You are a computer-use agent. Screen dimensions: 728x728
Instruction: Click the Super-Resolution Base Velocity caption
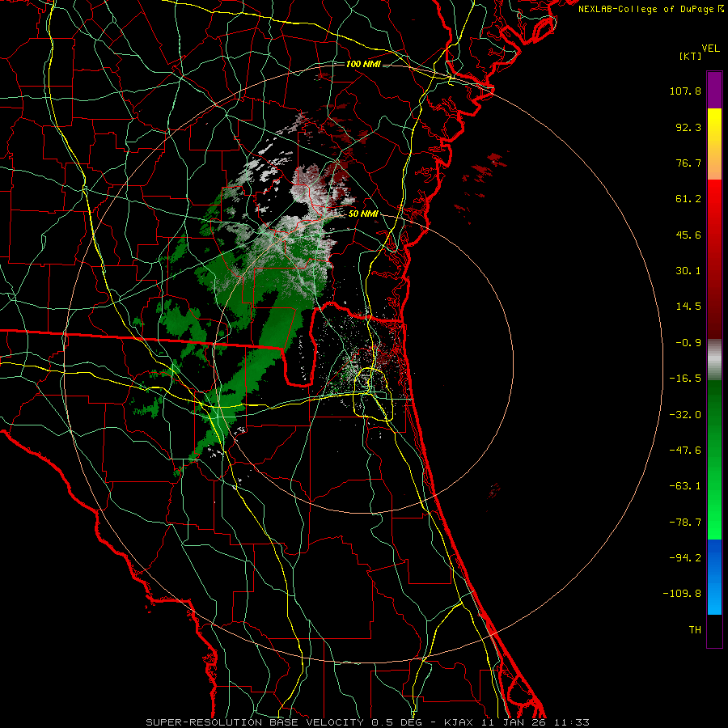coord(368,722)
